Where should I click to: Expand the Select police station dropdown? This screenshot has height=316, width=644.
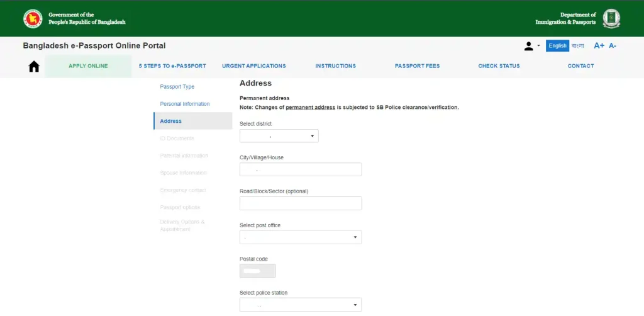tap(300, 305)
